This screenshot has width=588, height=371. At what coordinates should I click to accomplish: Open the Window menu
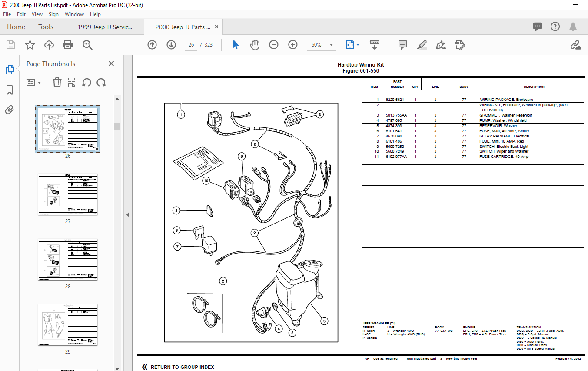click(74, 14)
